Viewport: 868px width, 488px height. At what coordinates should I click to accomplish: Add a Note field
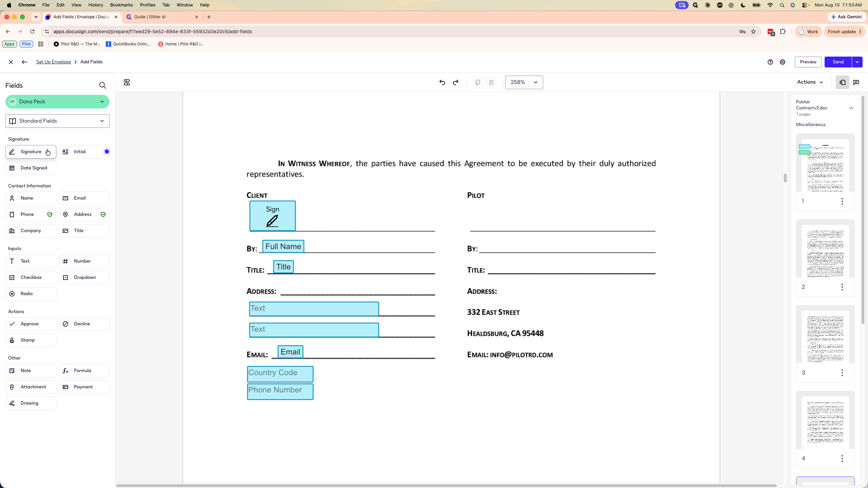click(31, 370)
